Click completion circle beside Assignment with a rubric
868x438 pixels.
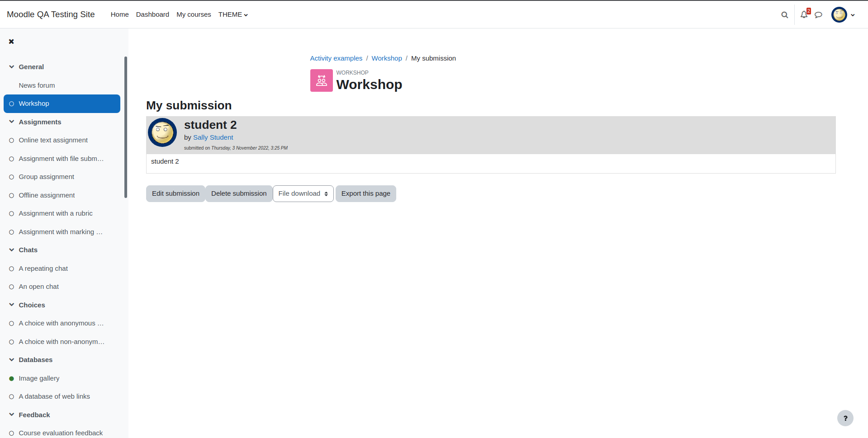tap(12, 214)
